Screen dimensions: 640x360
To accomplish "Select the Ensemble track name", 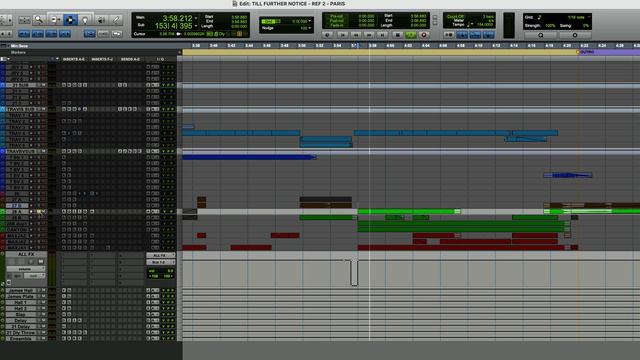I will coord(20,339).
